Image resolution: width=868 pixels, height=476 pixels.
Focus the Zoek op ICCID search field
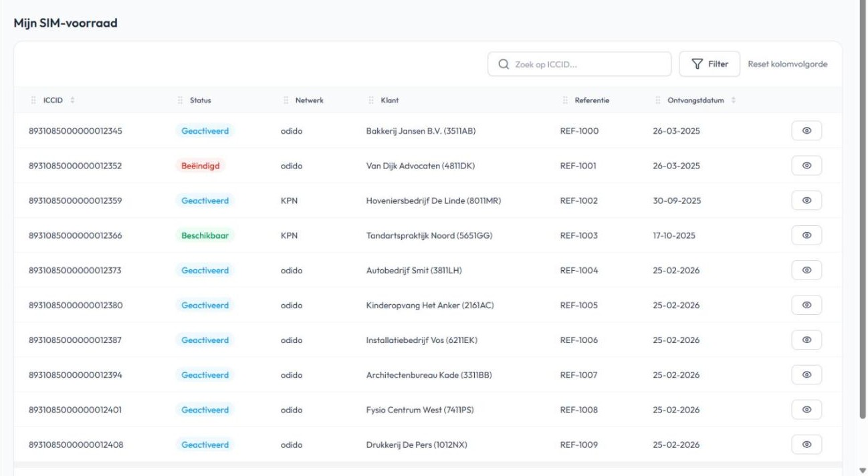coord(579,64)
